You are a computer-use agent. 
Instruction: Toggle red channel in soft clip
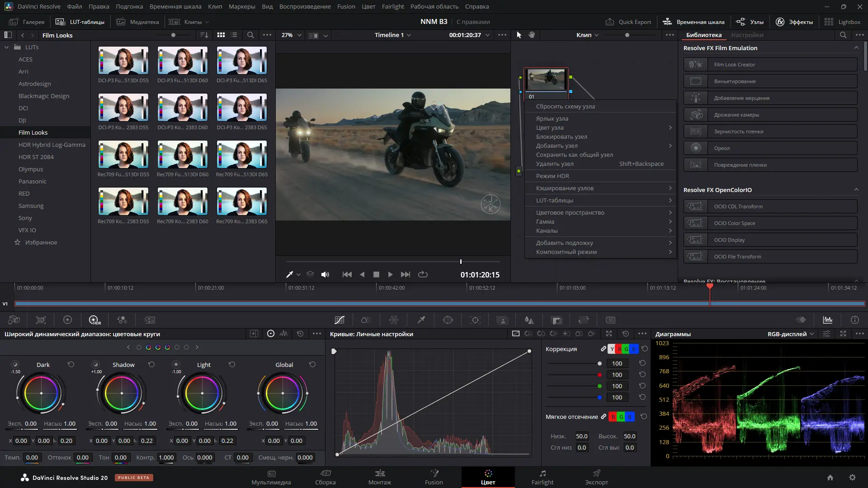click(613, 417)
